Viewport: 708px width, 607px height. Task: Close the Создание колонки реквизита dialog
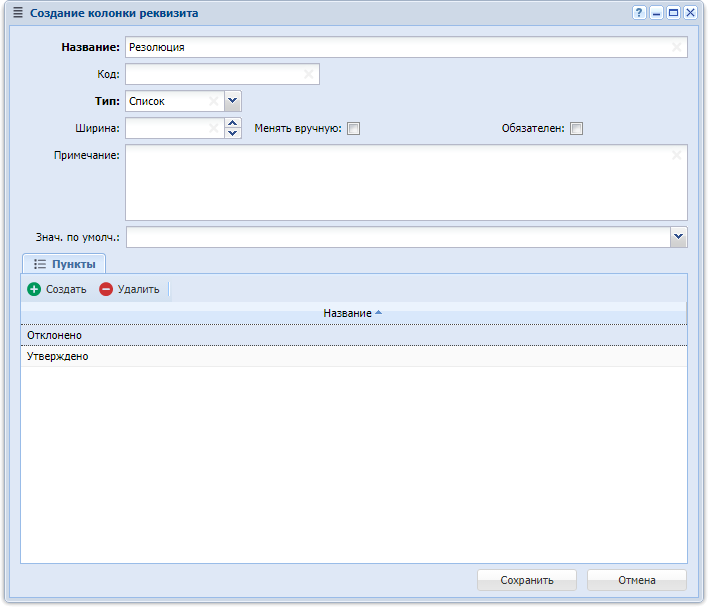690,13
